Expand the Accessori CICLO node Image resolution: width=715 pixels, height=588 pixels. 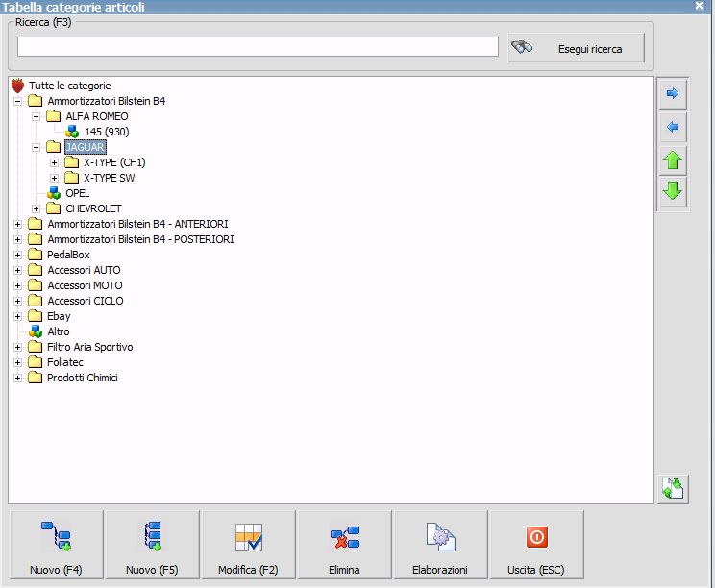point(18,301)
